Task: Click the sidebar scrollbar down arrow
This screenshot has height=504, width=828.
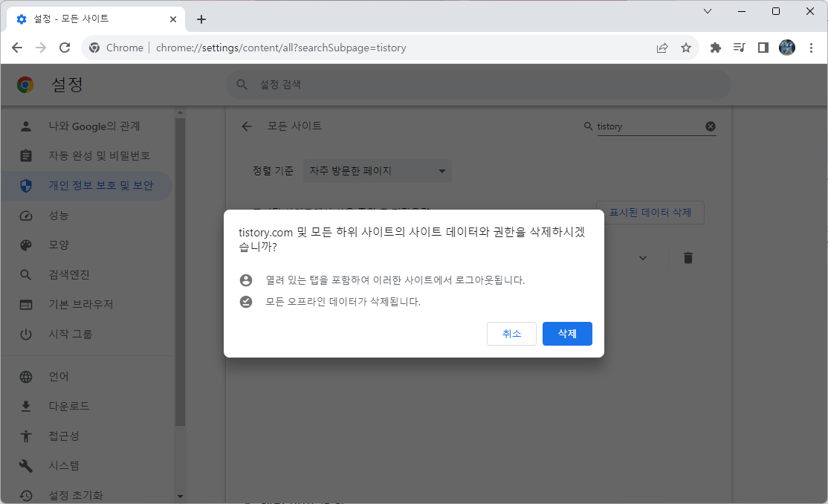Action: click(180, 497)
